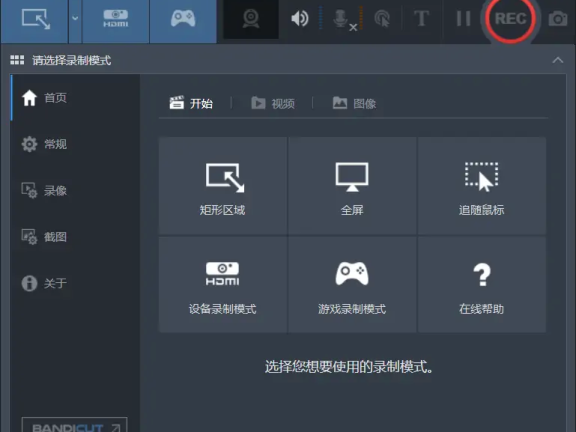Open the 截图 sidebar item
Viewport: 576px width, 432px height.
pyautogui.click(x=75, y=237)
